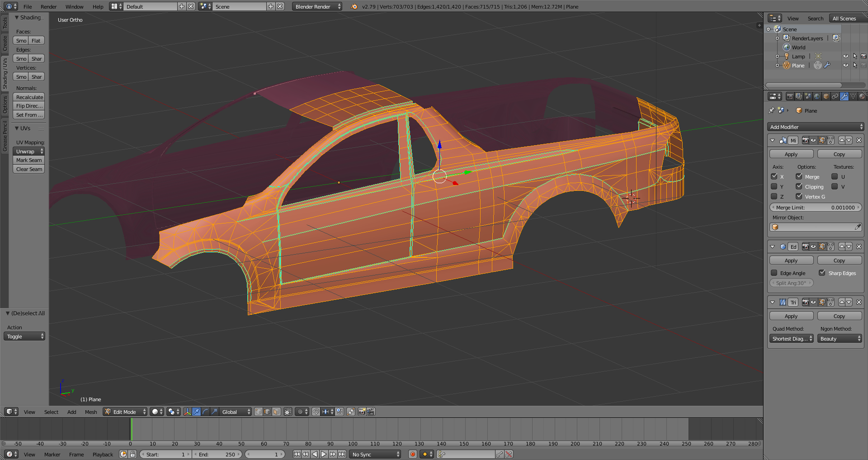Select face select mode in 3D header

point(276,412)
